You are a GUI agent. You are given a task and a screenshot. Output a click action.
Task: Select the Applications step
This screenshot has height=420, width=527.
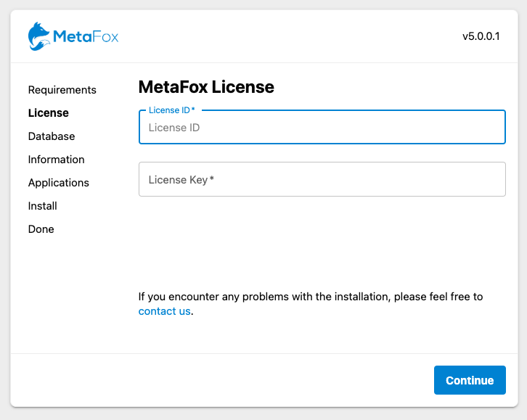59,183
